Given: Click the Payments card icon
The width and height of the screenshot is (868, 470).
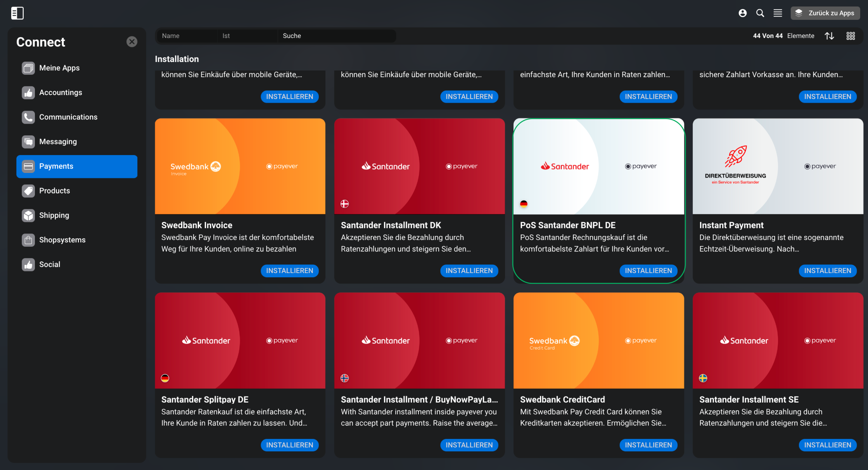Looking at the screenshot, I should 28,166.
